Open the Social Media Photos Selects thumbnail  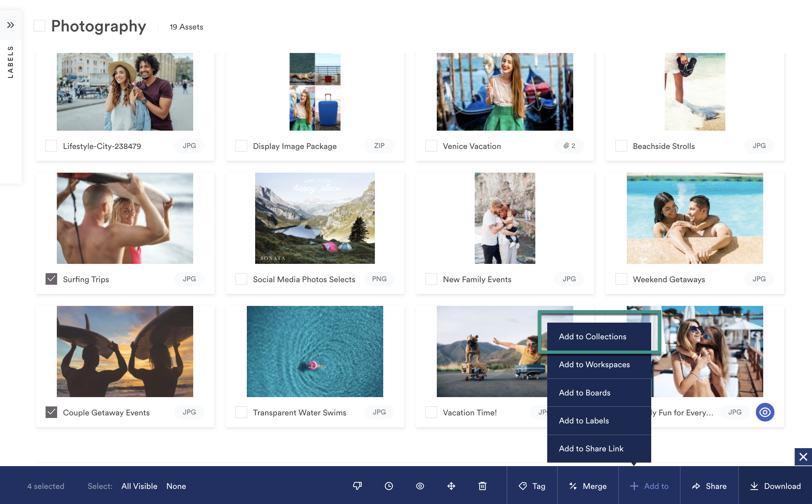pos(315,218)
